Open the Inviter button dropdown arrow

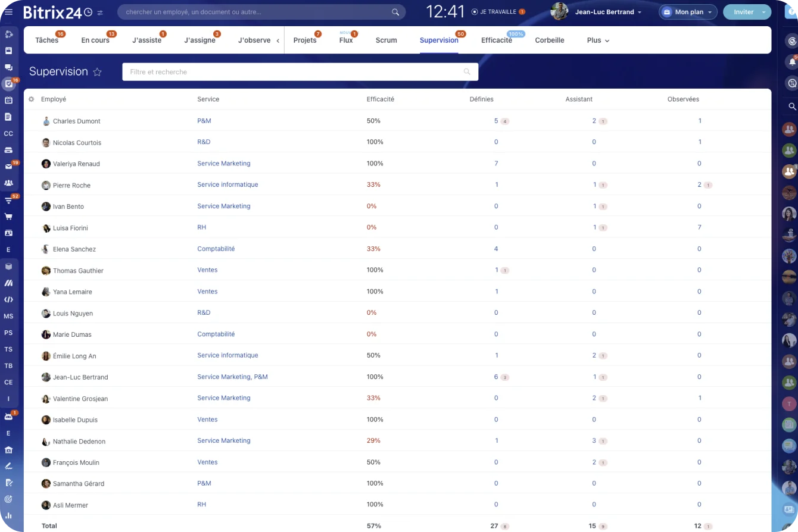(763, 12)
